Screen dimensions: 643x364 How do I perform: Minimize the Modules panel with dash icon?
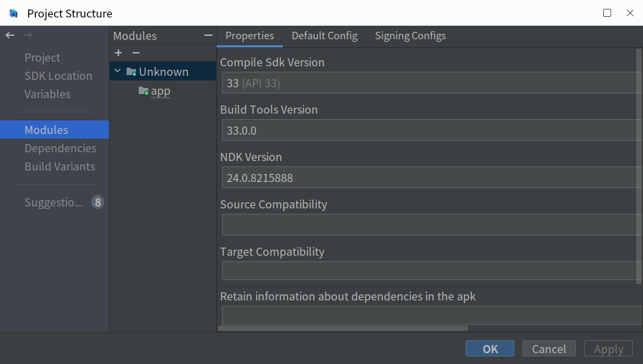click(208, 36)
